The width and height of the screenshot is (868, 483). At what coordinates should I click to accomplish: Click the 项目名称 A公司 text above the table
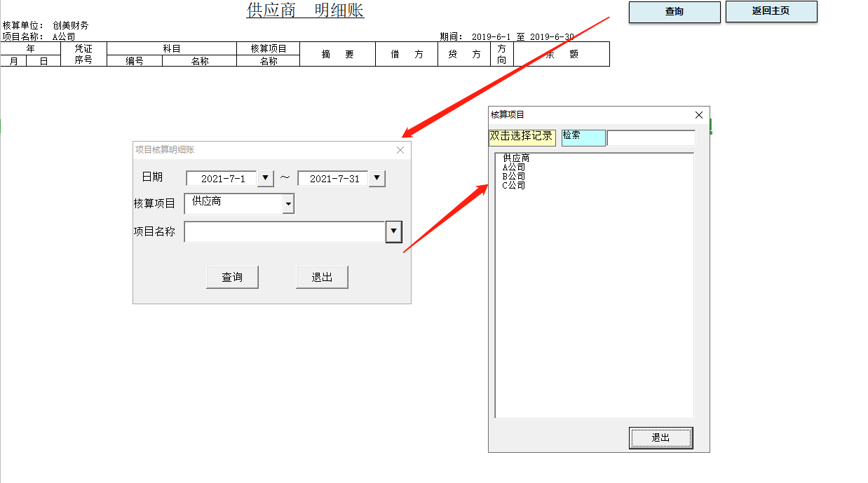(39, 36)
